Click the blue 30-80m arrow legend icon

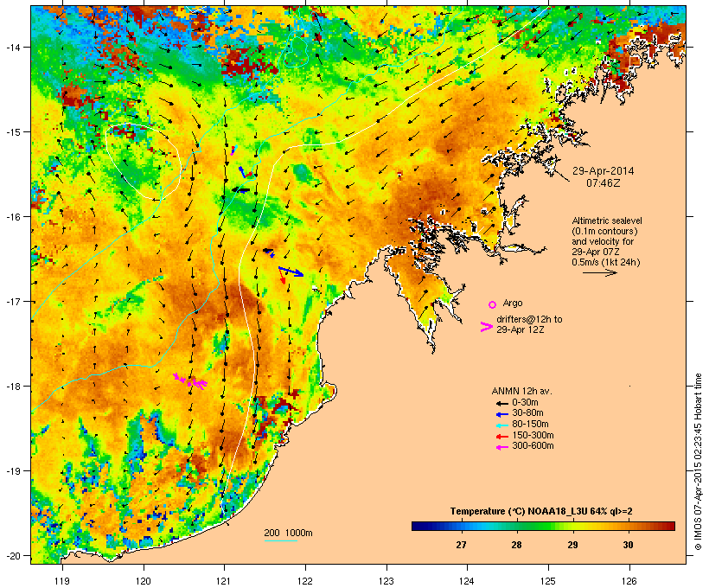(x=501, y=414)
